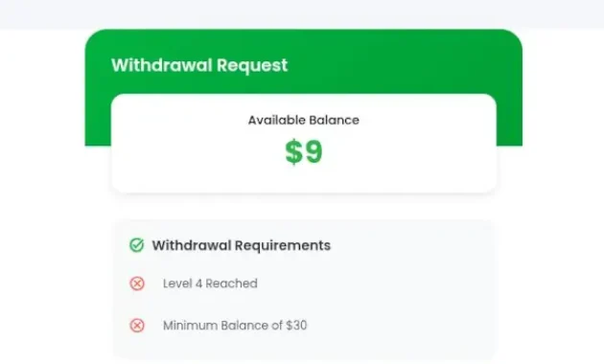This screenshot has height=364, width=604.
Task: Click the digit 9 in the balance amount
Action: (314, 152)
